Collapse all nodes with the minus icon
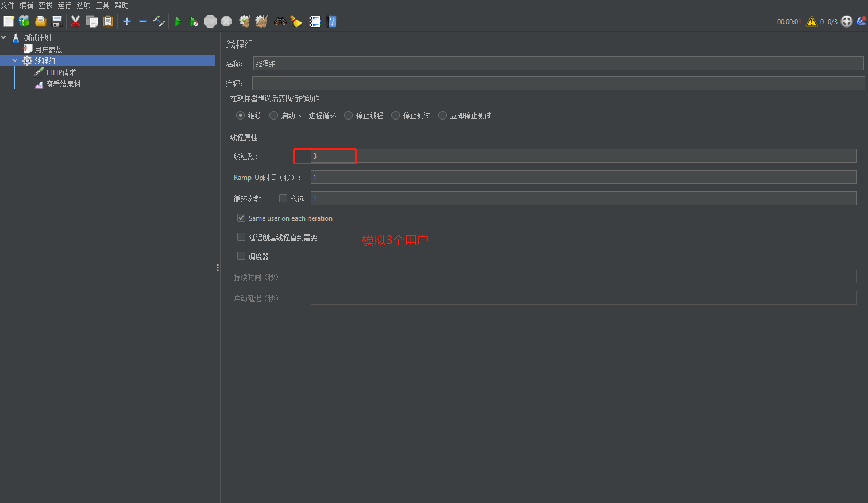The width and height of the screenshot is (868, 503). pyautogui.click(x=143, y=21)
